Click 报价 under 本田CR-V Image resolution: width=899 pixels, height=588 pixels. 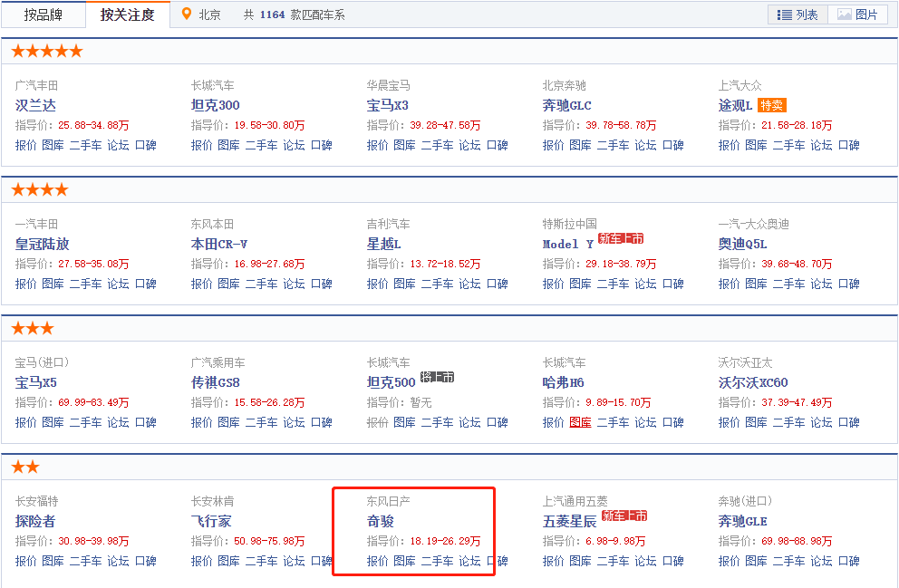202,284
